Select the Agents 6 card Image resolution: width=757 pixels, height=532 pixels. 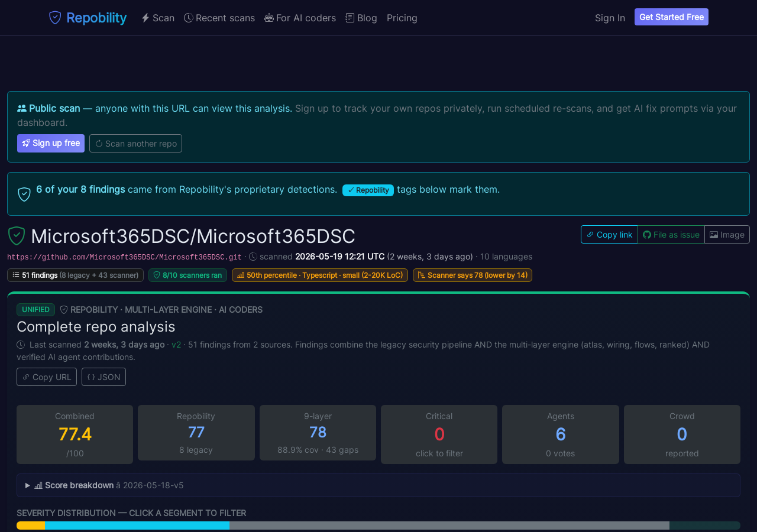561,434
